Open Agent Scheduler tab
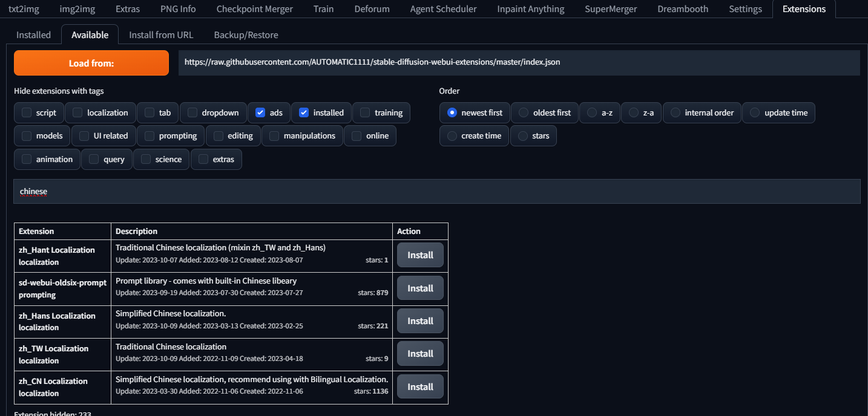 (443, 9)
